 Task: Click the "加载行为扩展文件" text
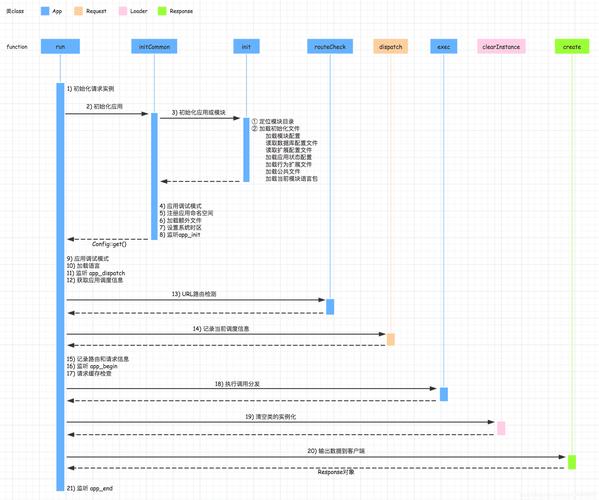[289, 164]
